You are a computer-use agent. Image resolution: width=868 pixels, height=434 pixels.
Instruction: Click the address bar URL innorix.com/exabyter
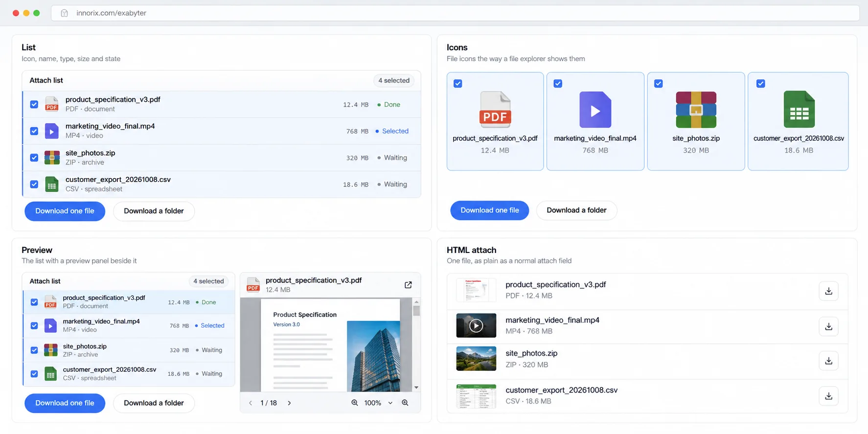click(x=112, y=13)
